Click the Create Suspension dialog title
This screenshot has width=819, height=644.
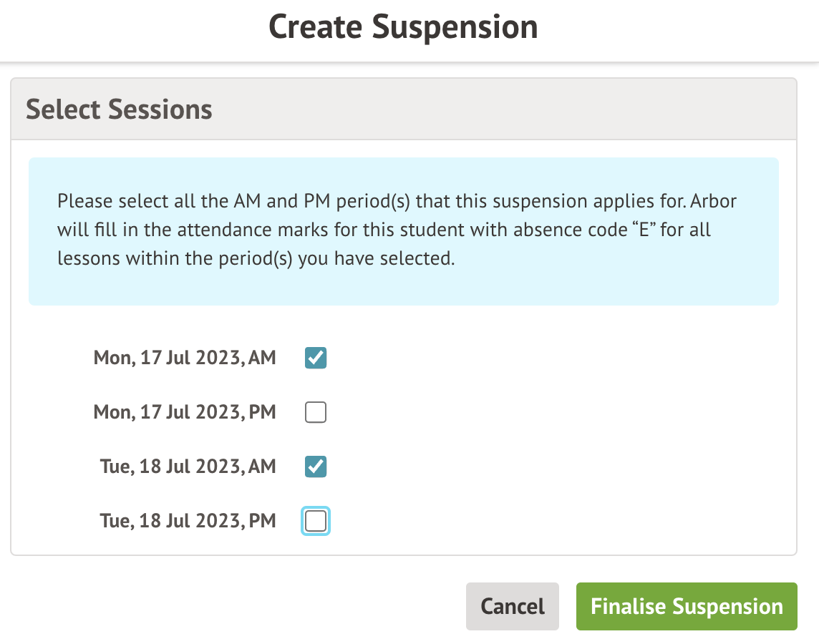pos(403,27)
